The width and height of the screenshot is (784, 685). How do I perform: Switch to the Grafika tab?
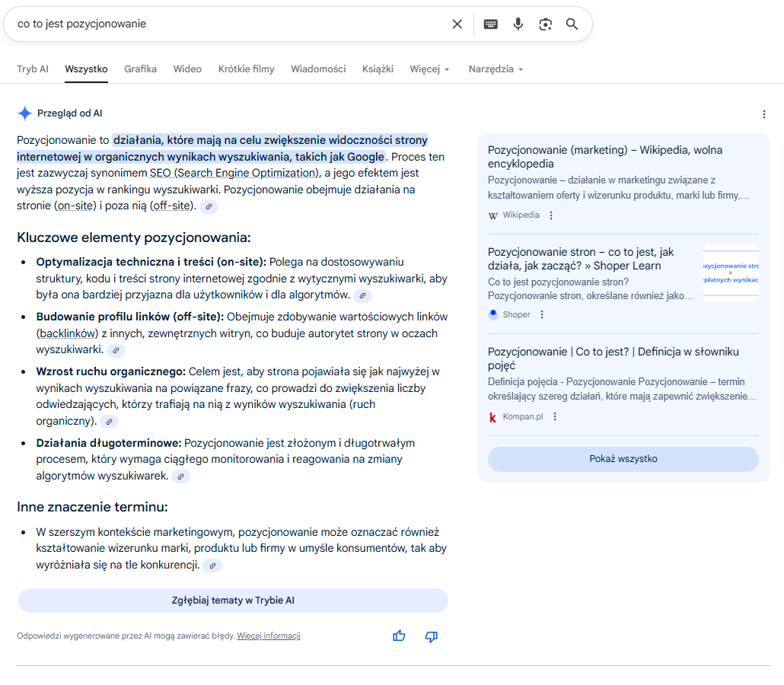[x=141, y=69]
